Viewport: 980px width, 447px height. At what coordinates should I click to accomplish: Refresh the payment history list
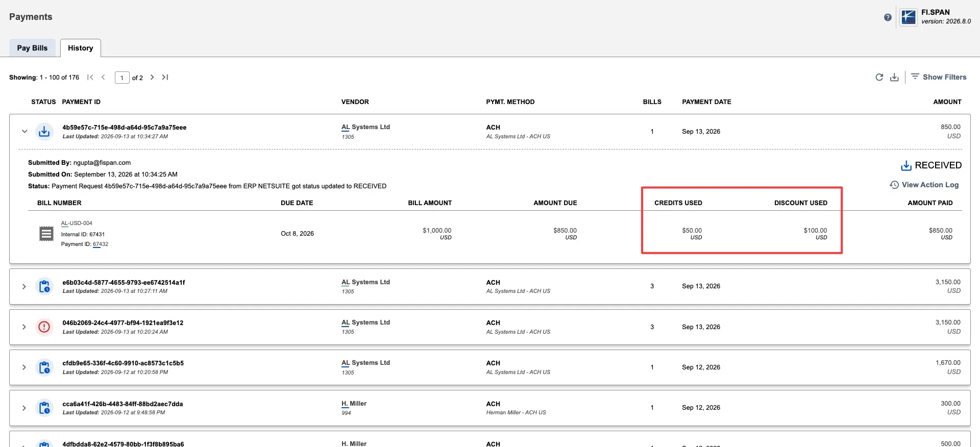point(879,77)
